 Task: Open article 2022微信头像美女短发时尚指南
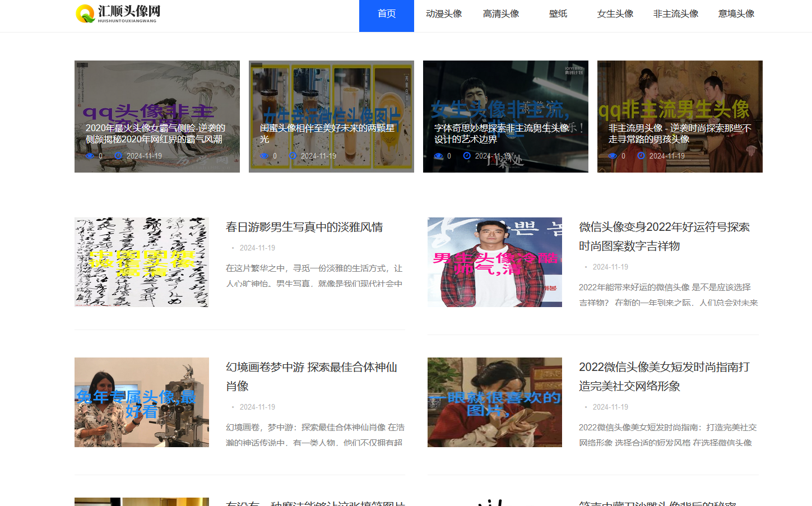click(x=664, y=377)
